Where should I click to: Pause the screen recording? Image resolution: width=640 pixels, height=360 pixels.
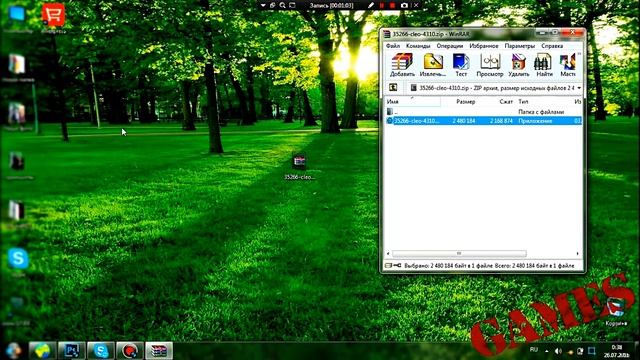pyautogui.click(x=382, y=5)
